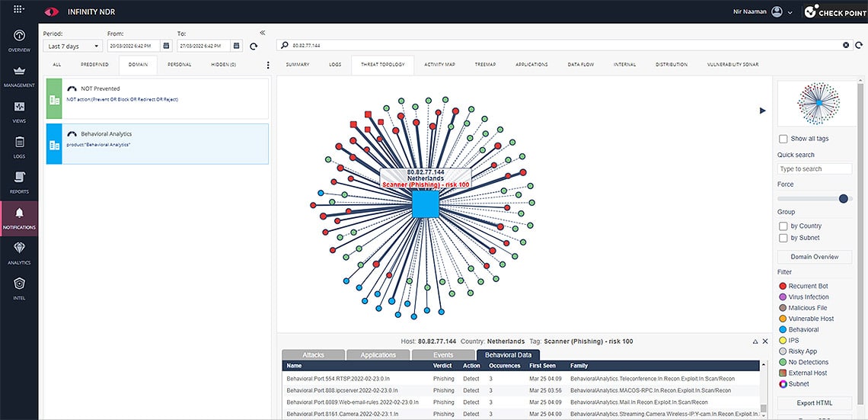Open the three-dot options menu beside Hidden tab
Screen dimensions: 868x420
coord(268,65)
